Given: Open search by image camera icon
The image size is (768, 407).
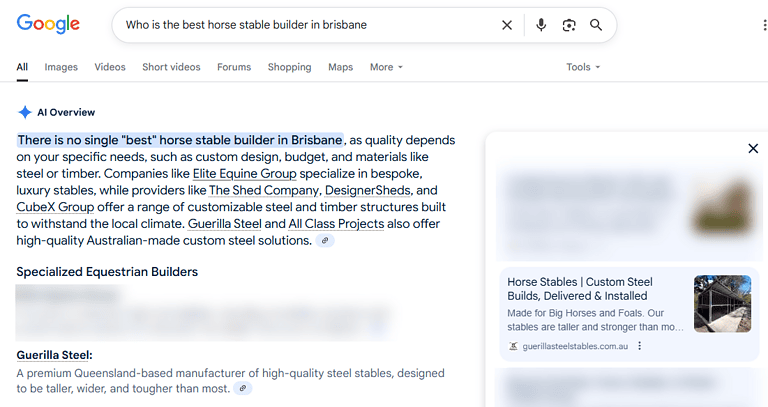Looking at the screenshot, I should coord(569,25).
